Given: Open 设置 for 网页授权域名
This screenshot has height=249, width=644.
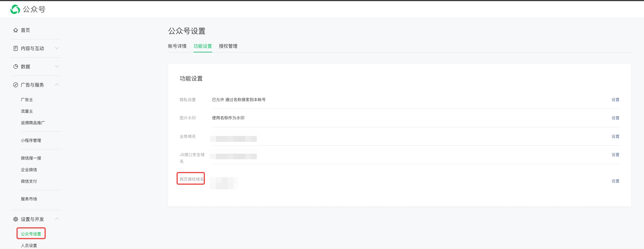Looking at the screenshot, I should pyautogui.click(x=615, y=181).
